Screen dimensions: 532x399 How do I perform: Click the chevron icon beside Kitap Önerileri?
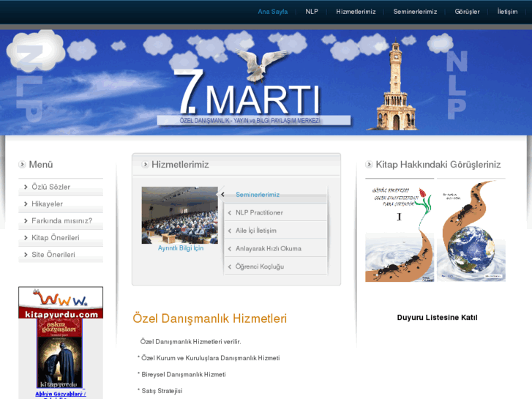point(26,238)
